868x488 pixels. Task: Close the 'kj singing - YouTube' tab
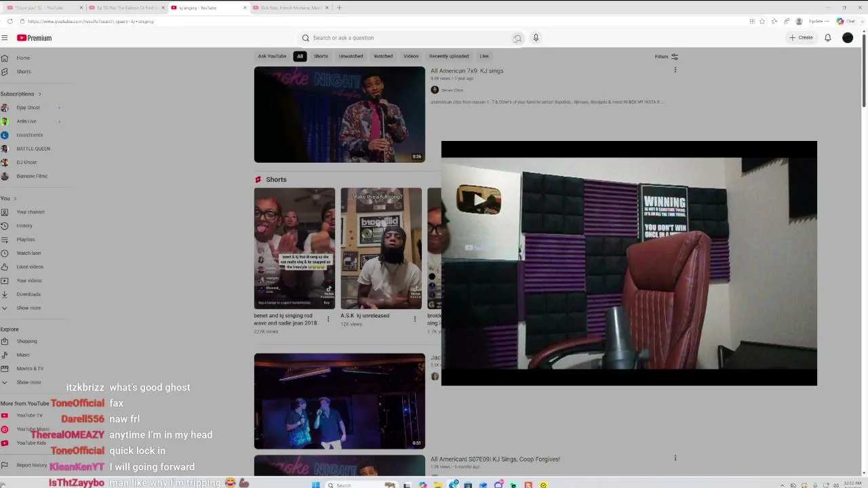[x=245, y=7]
